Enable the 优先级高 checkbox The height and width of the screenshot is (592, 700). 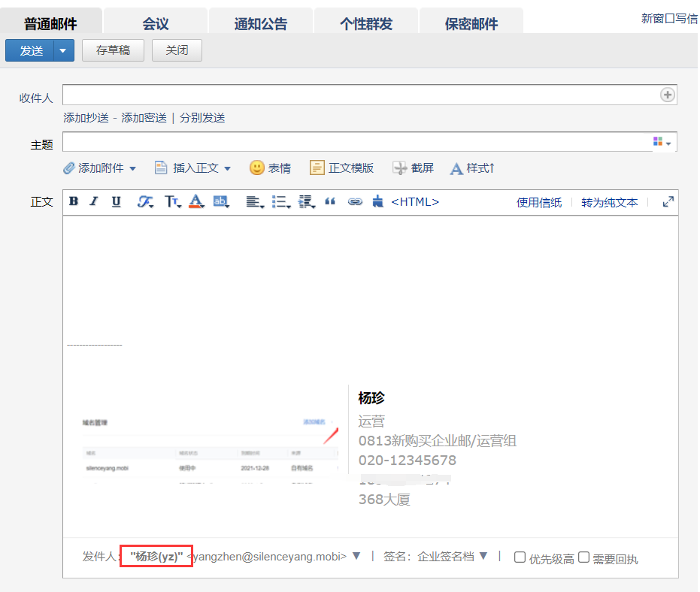click(x=520, y=557)
